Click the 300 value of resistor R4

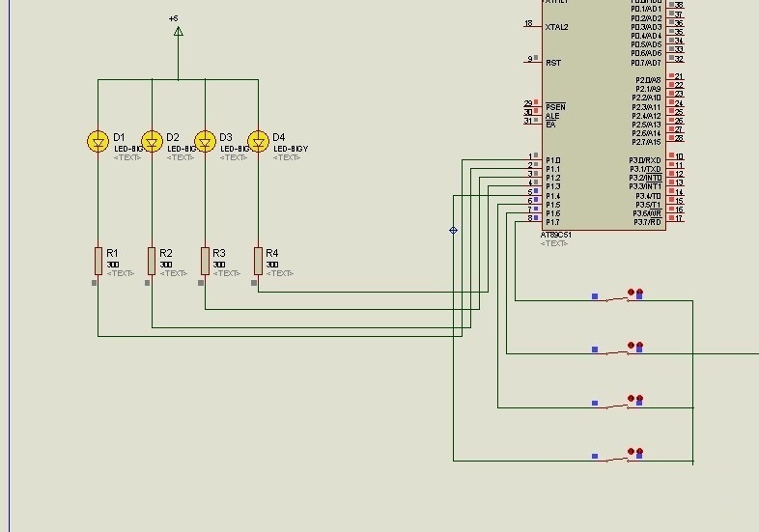pos(272,265)
